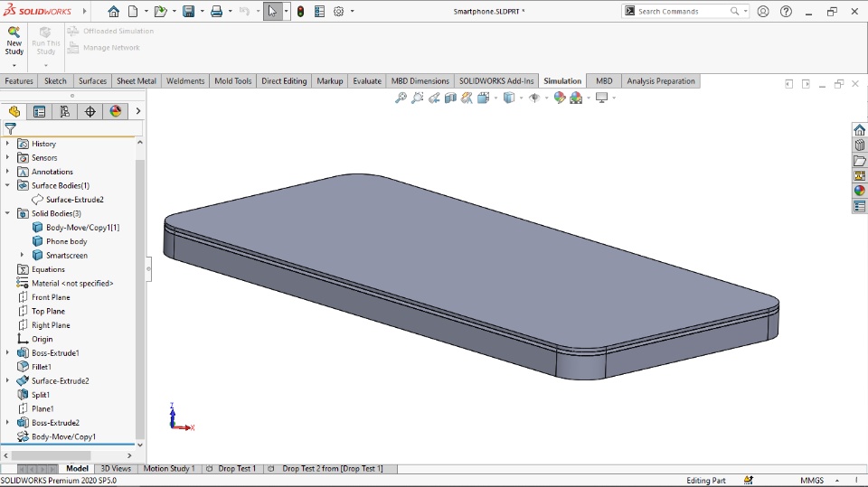Click the Save icon in top toolbar

[188, 12]
